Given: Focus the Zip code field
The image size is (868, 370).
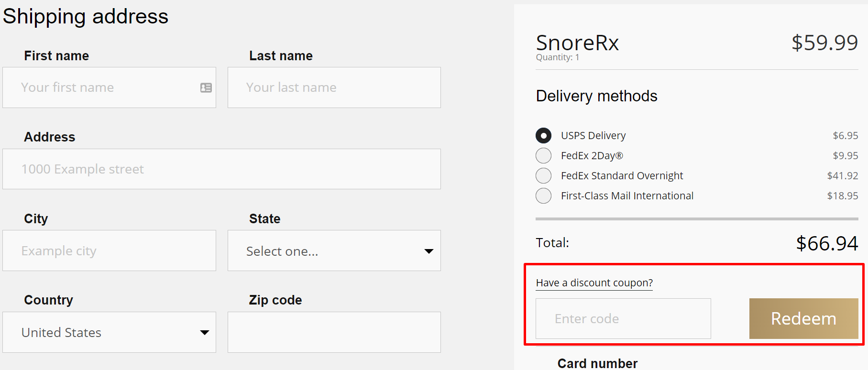Looking at the screenshot, I should 334,332.
